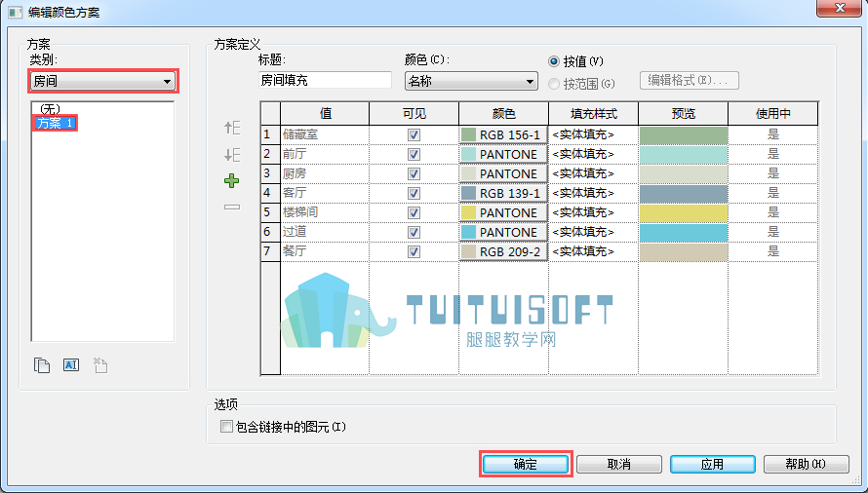Toggle visible checkbox for 客厅 row
The image size is (868, 493).
click(414, 193)
